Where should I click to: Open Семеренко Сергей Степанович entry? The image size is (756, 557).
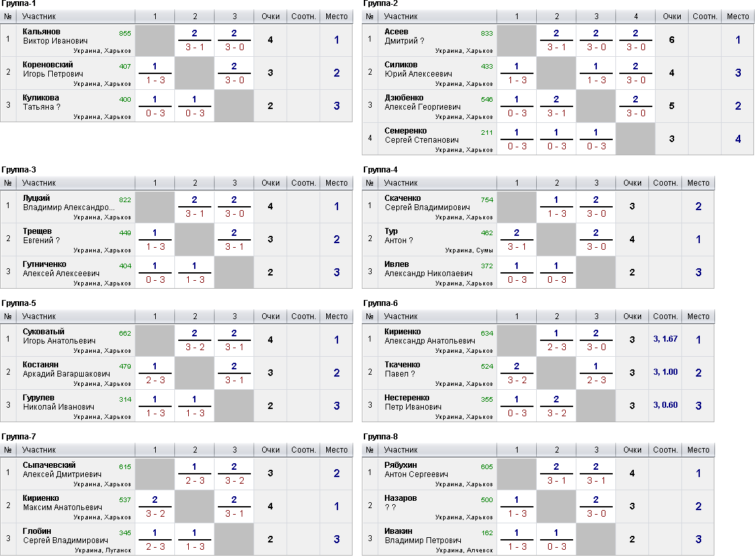(421, 135)
